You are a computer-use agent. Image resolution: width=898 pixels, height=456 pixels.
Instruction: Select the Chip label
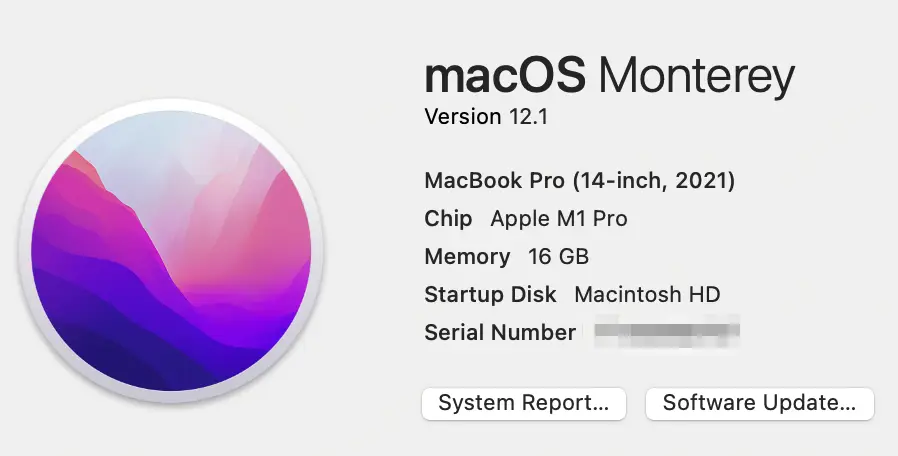click(448, 219)
